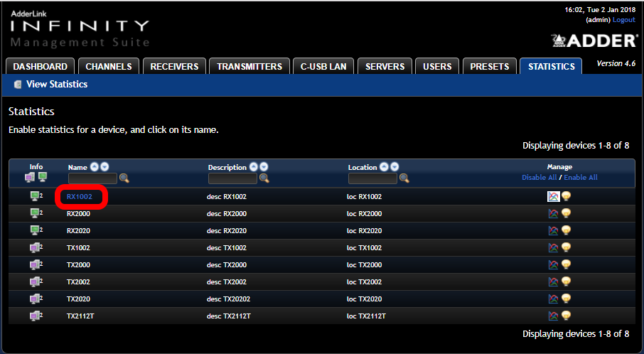Image resolution: width=644 pixels, height=354 pixels.
Task: Click the statistics chart icon for TX2112T
Action: click(553, 316)
